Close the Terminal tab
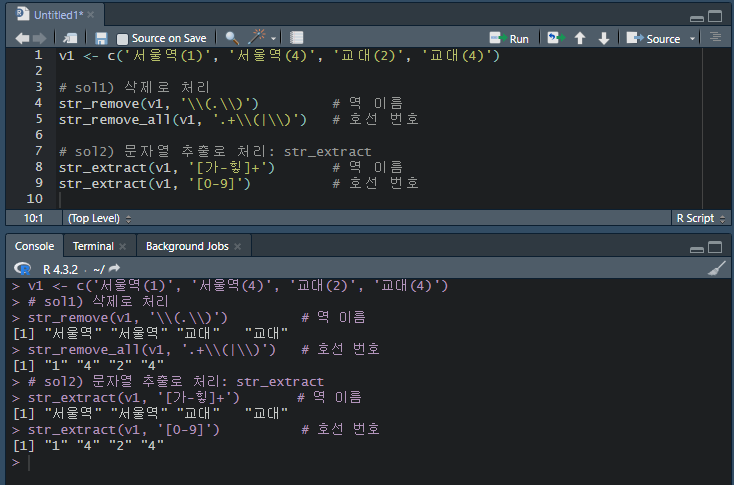The width and height of the screenshot is (734, 485). click(123, 246)
